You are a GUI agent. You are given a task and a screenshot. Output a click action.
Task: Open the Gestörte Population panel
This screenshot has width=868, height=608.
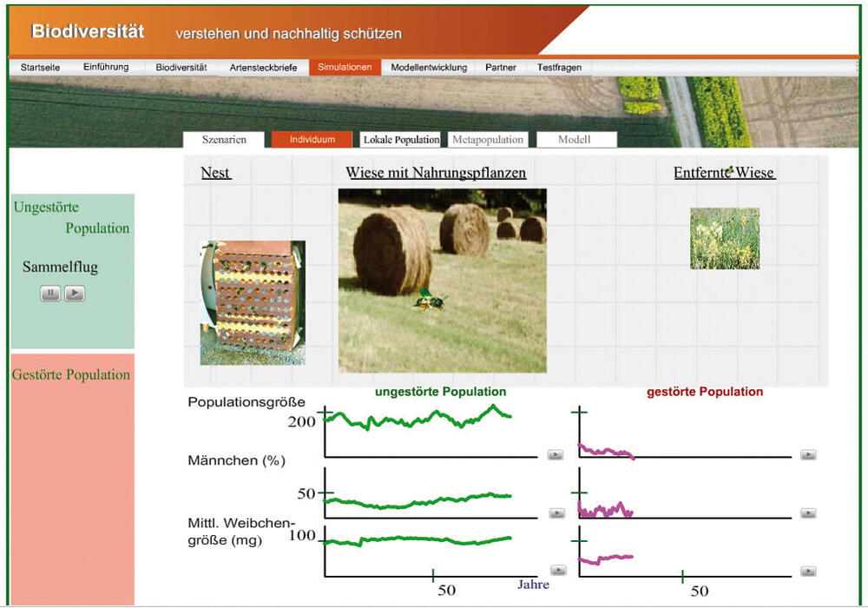71,375
